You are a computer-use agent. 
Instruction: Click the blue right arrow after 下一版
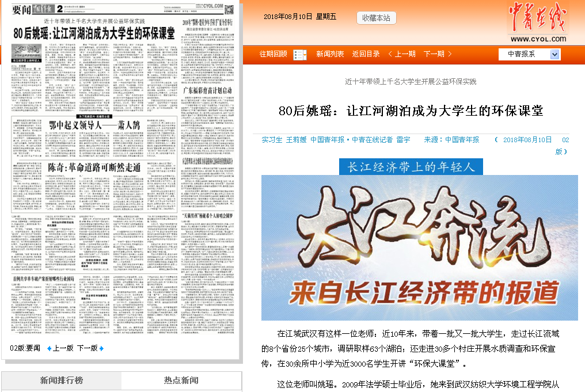(x=102, y=348)
